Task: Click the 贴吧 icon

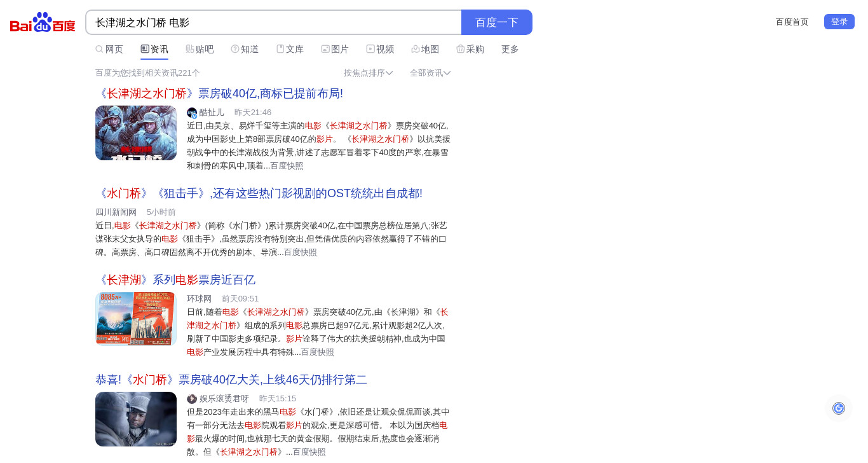Action: [189, 49]
